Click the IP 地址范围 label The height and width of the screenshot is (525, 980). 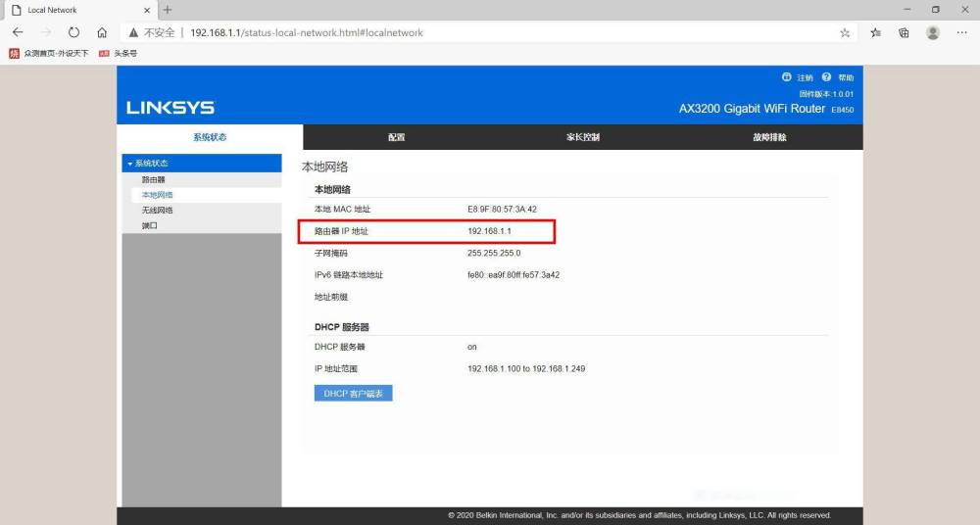point(335,368)
